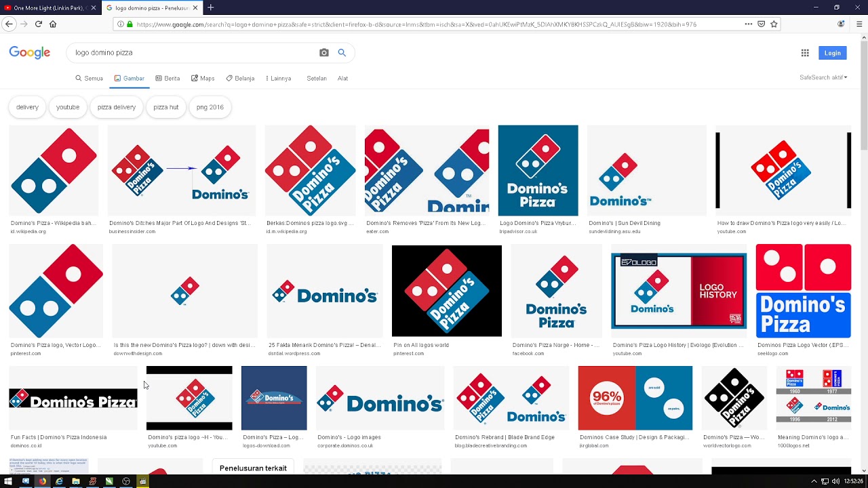Open the dominos.co.id Fun Facts link

tap(59, 437)
